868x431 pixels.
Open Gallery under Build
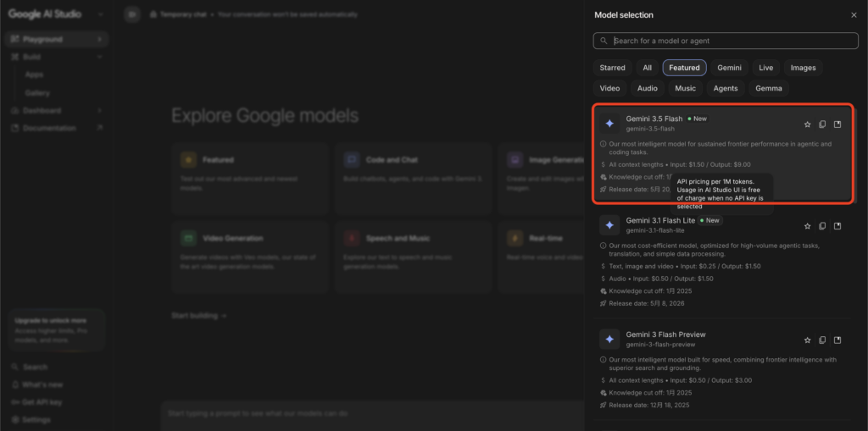[x=37, y=93]
